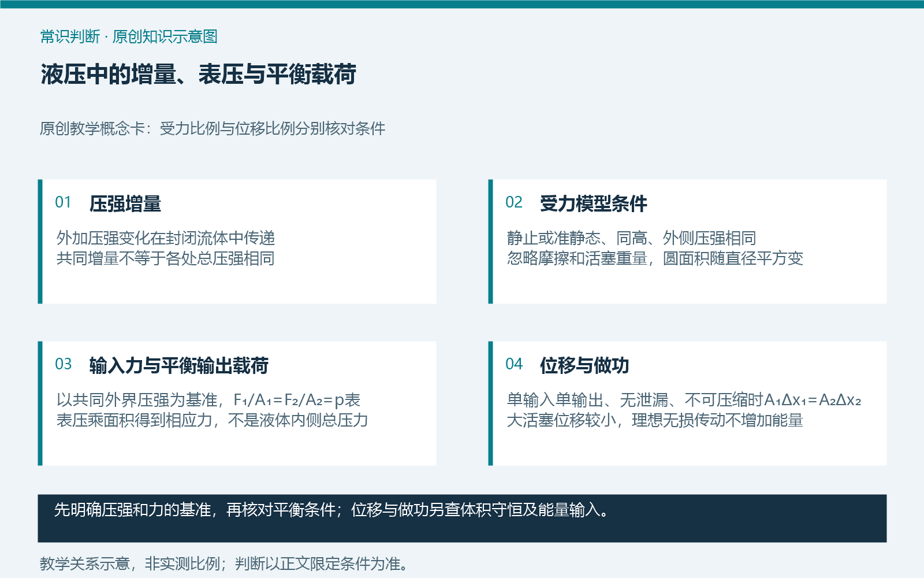
Task: Click the line 共同增量不等于各处总压强相同
Action: [166, 258]
